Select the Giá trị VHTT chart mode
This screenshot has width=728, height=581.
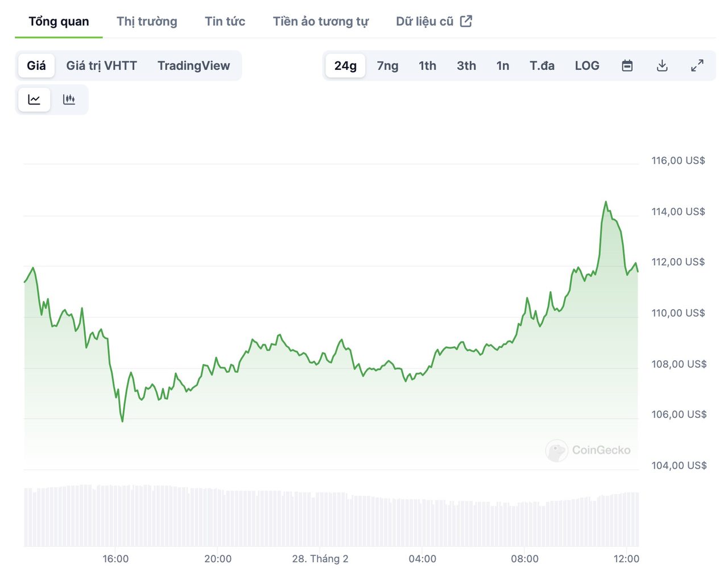pos(101,66)
